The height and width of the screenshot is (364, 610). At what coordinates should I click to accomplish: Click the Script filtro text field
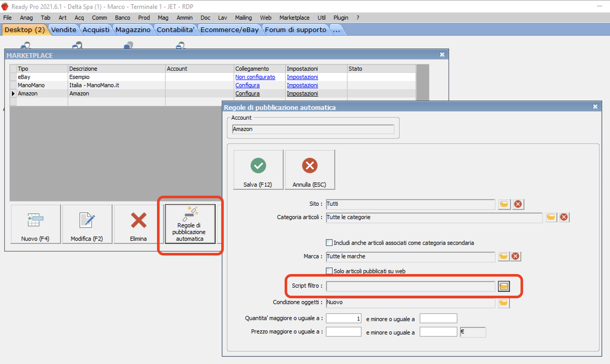[410, 286]
